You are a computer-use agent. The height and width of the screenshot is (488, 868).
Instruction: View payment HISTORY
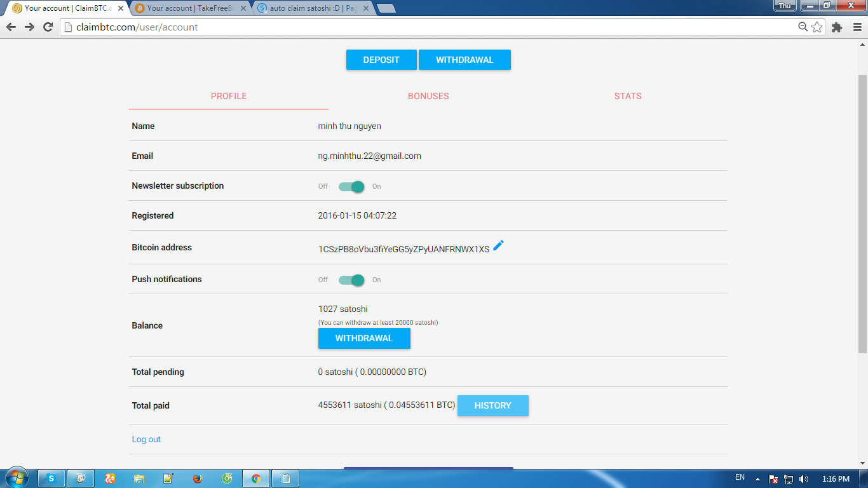coord(492,405)
